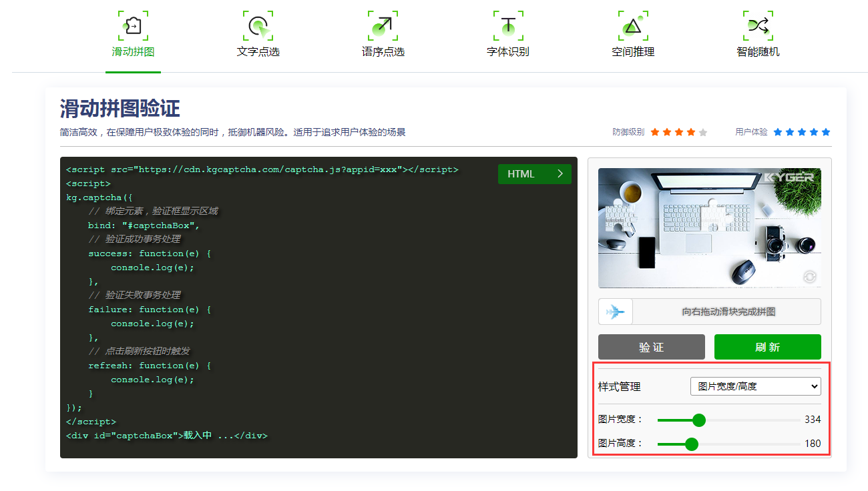Viewport: 868px width, 491px height.
Task: Switch to the 字体识别 tab label
Action: 508,52
